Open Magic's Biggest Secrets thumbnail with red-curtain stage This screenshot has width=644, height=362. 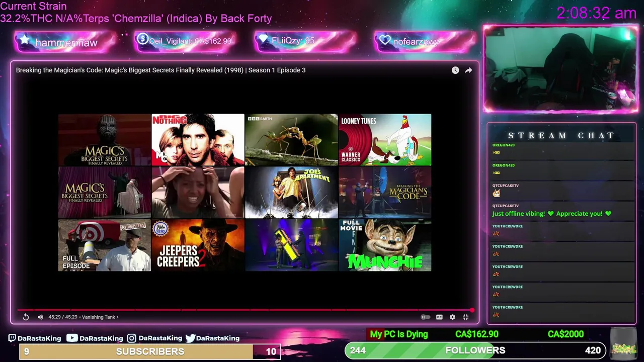(104, 193)
